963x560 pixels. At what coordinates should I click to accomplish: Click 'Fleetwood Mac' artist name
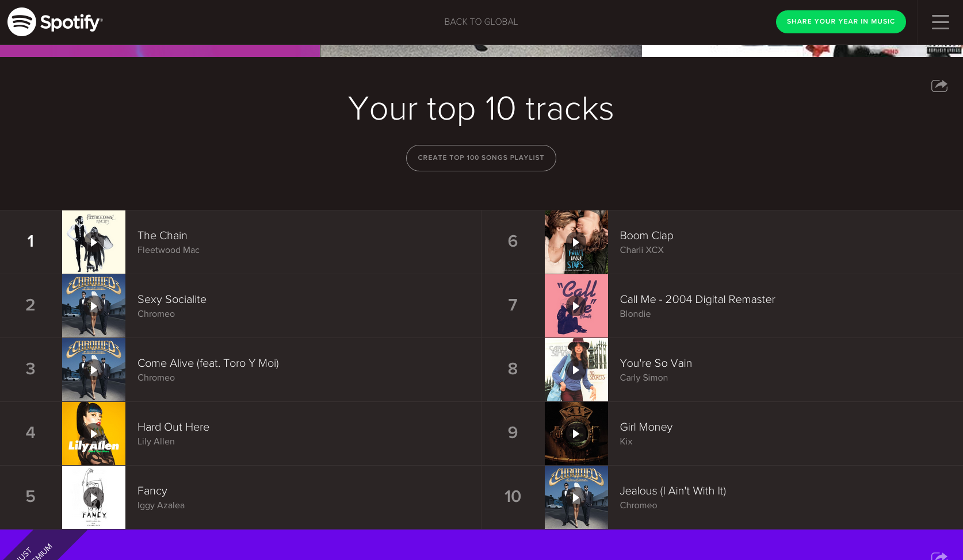coord(169,250)
